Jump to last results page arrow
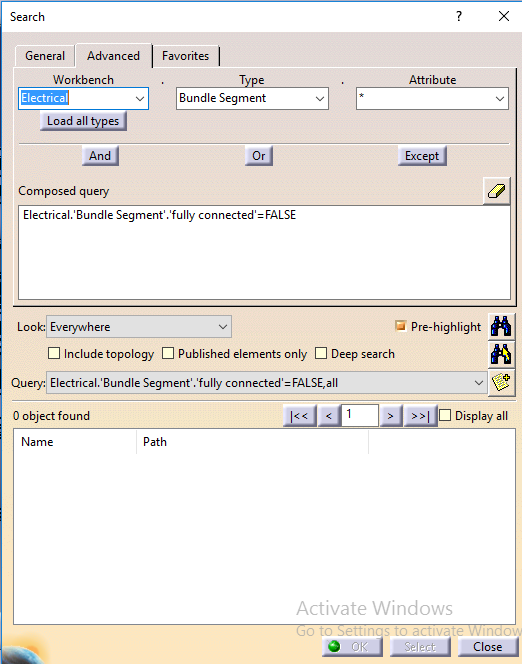Screen dimensions: 522x664 (420, 416)
